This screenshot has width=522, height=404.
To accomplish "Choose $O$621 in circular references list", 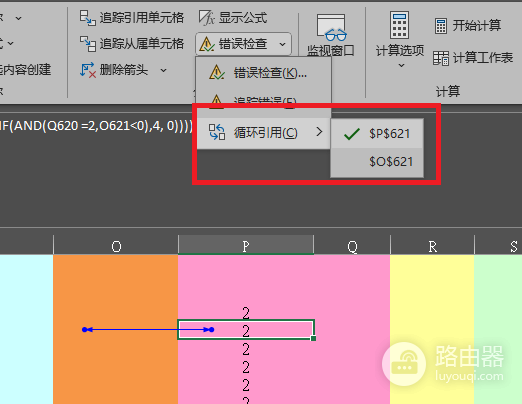I will (377, 162).
